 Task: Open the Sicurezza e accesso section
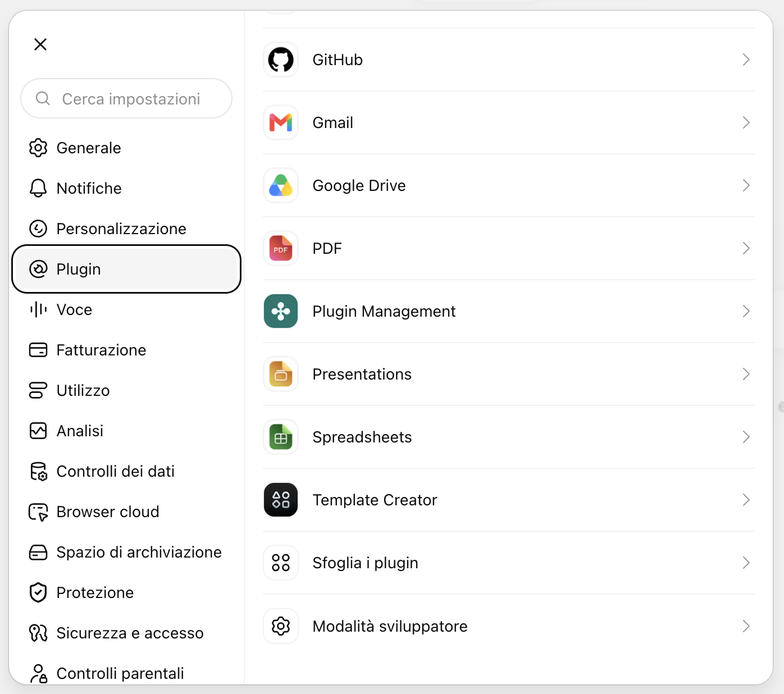126,633
